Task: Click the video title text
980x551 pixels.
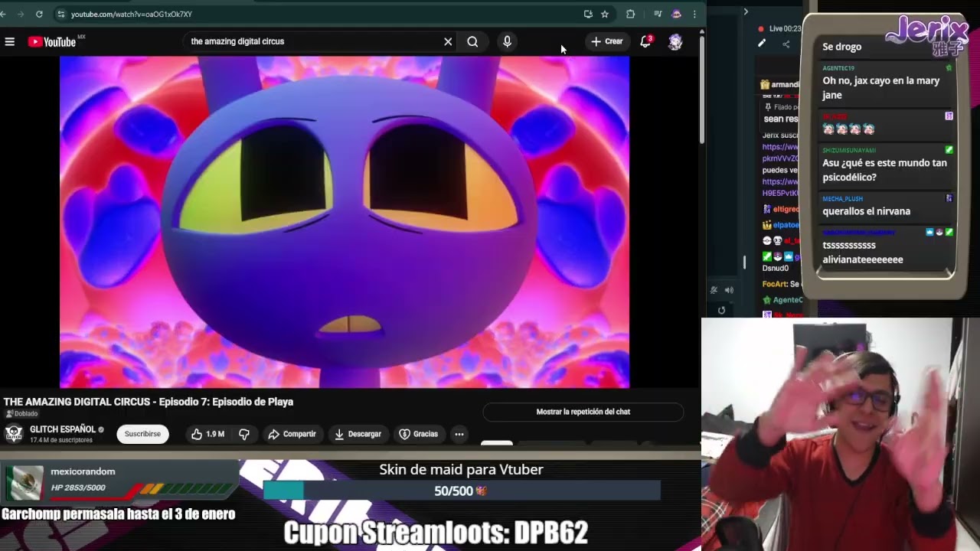Action: (x=149, y=402)
